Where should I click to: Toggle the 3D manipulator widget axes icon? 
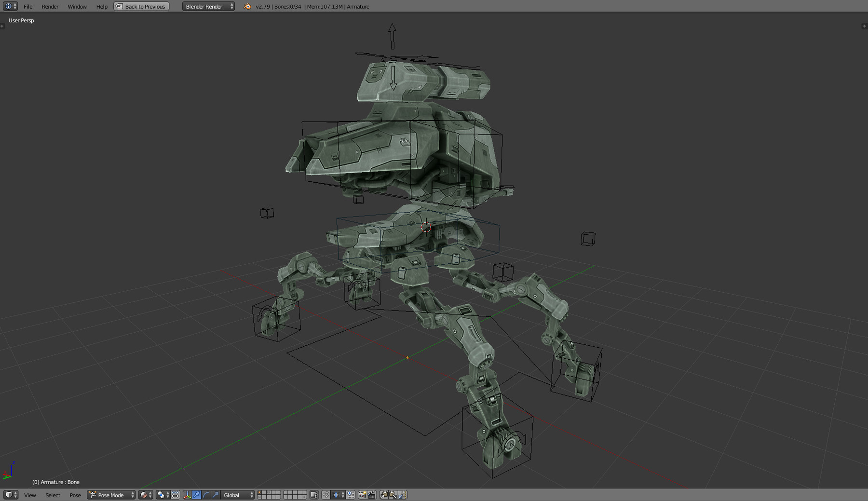(x=188, y=495)
